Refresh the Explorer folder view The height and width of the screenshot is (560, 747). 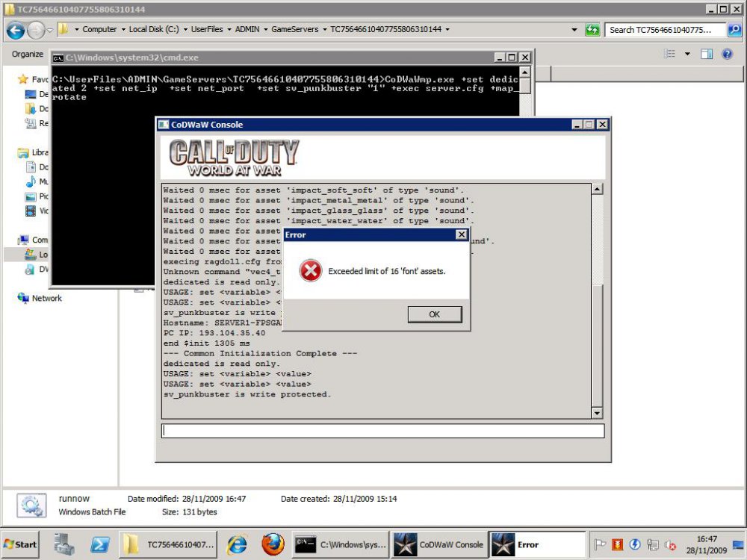592,30
